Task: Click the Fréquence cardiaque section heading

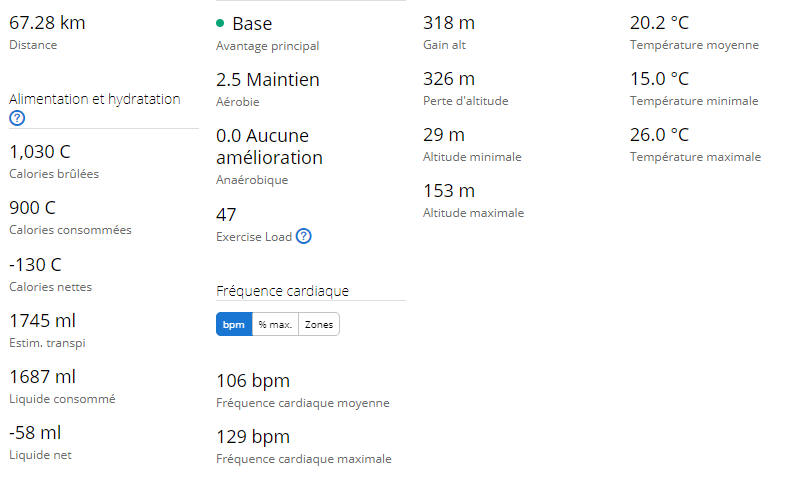Action: pyautogui.click(x=282, y=291)
